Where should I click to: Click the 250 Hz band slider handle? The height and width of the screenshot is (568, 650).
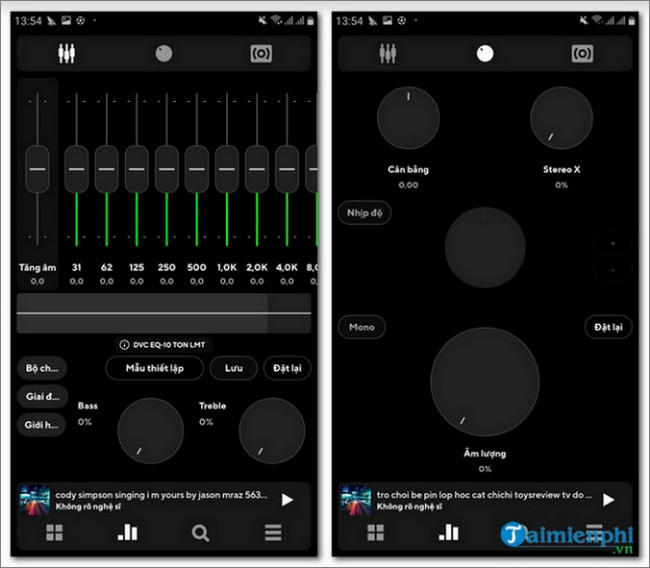[x=167, y=169]
